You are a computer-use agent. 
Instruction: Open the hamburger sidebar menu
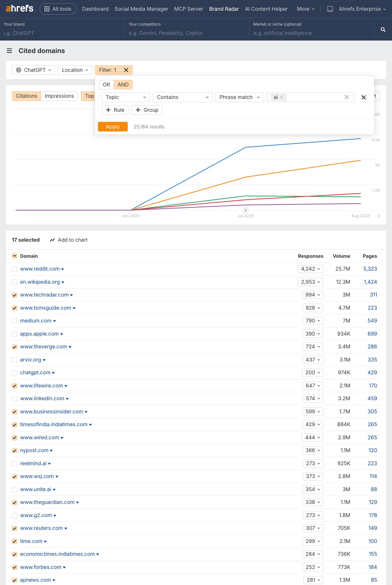coord(10,51)
